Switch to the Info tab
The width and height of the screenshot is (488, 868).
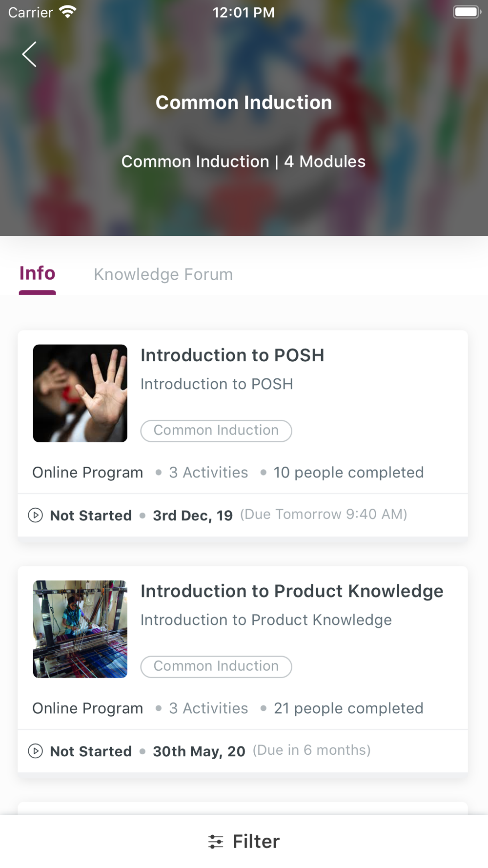(37, 274)
